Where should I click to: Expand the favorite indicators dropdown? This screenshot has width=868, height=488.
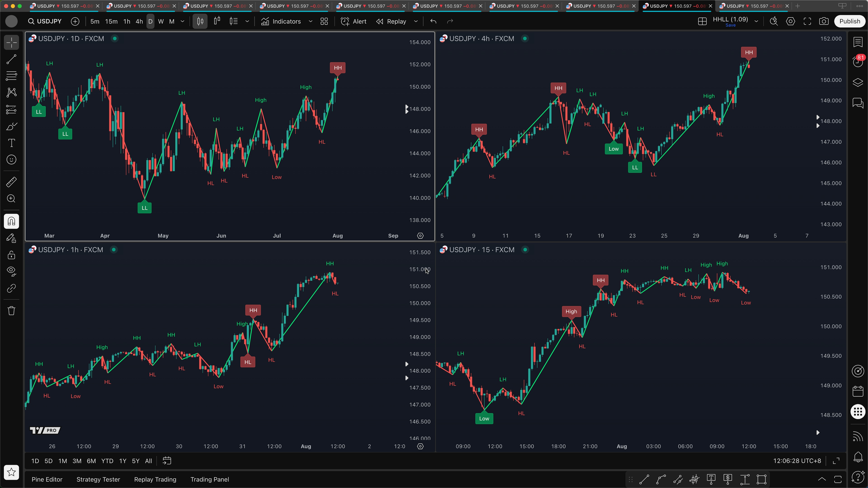click(x=311, y=21)
